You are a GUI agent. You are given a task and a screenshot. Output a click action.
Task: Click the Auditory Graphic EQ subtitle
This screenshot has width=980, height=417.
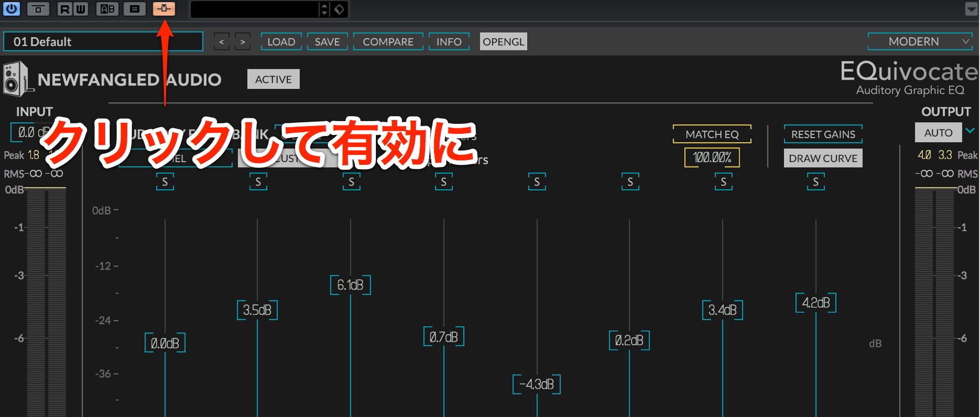point(910,90)
